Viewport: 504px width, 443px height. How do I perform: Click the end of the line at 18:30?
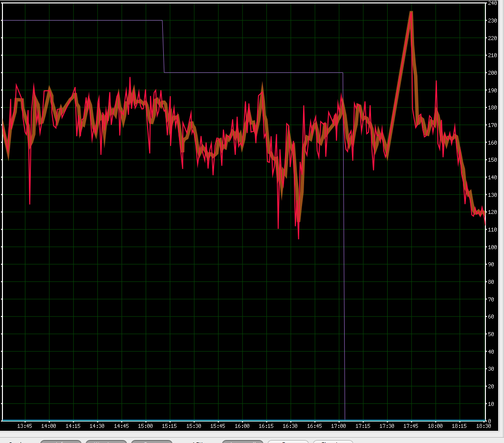(x=484, y=221)
